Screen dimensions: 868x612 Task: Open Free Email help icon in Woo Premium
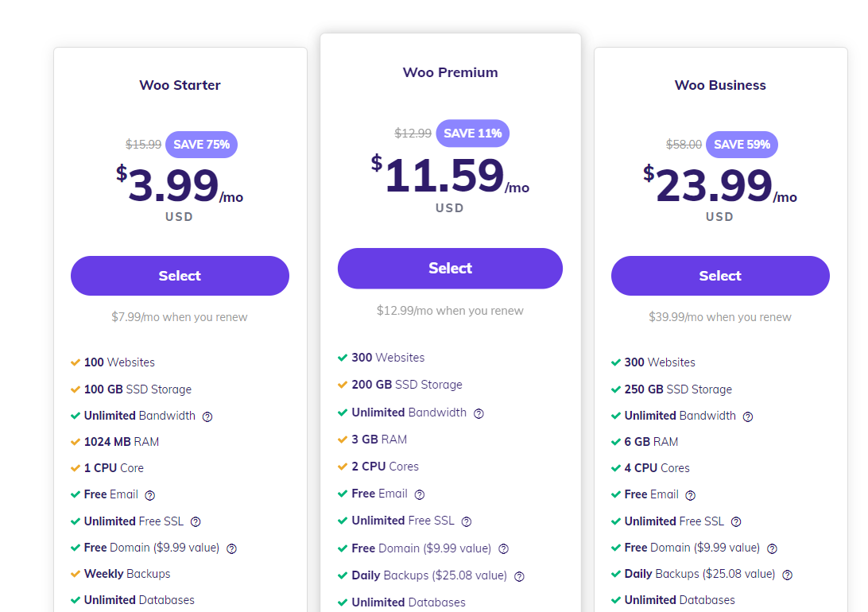pos(420,494)
